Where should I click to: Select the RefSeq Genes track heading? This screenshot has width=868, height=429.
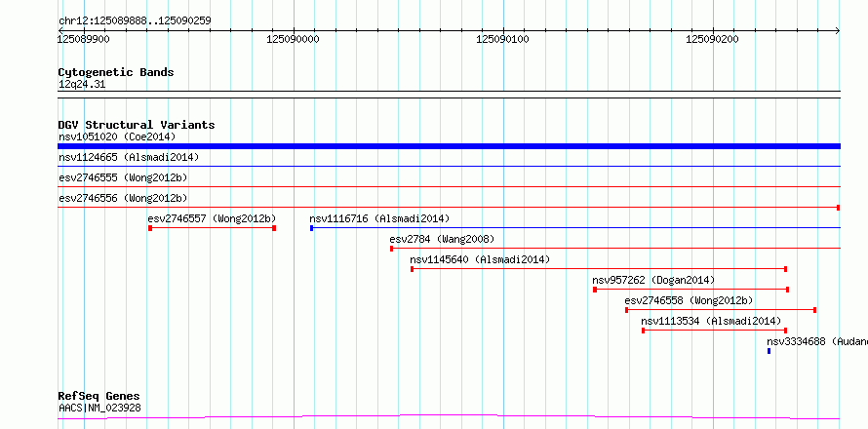(99, 397)
